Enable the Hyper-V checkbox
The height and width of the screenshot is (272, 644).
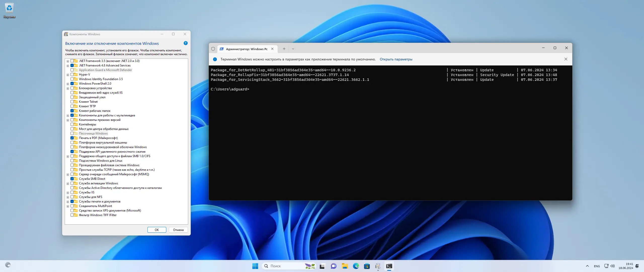click(x=72, y=75)
